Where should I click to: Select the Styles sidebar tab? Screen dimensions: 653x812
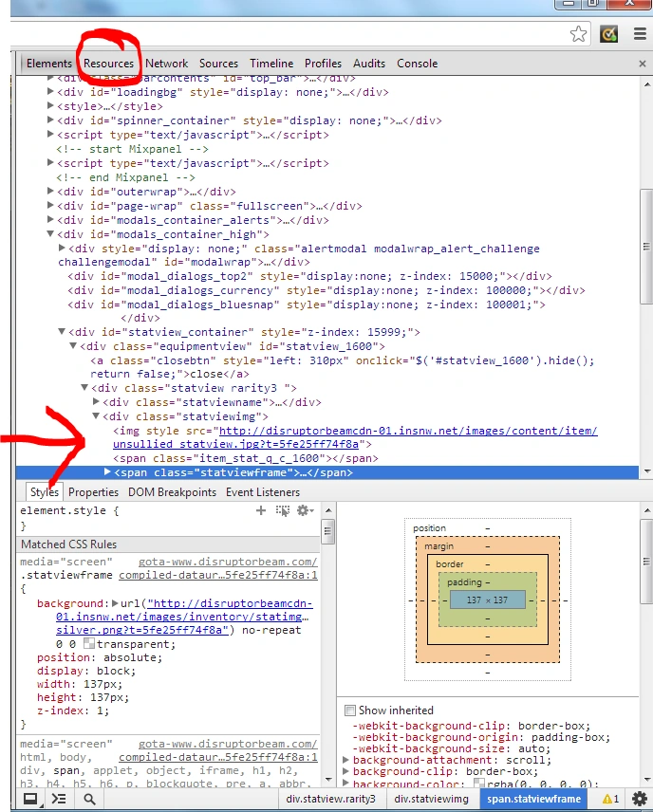[44, 492]
